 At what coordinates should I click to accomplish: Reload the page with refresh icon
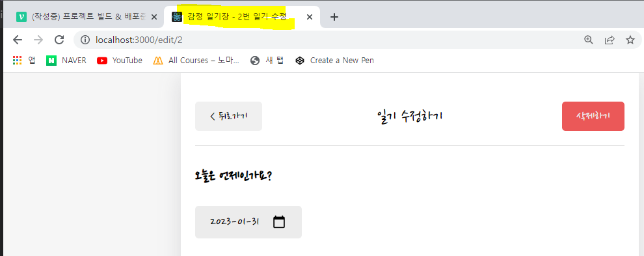(x=60, y=40)
